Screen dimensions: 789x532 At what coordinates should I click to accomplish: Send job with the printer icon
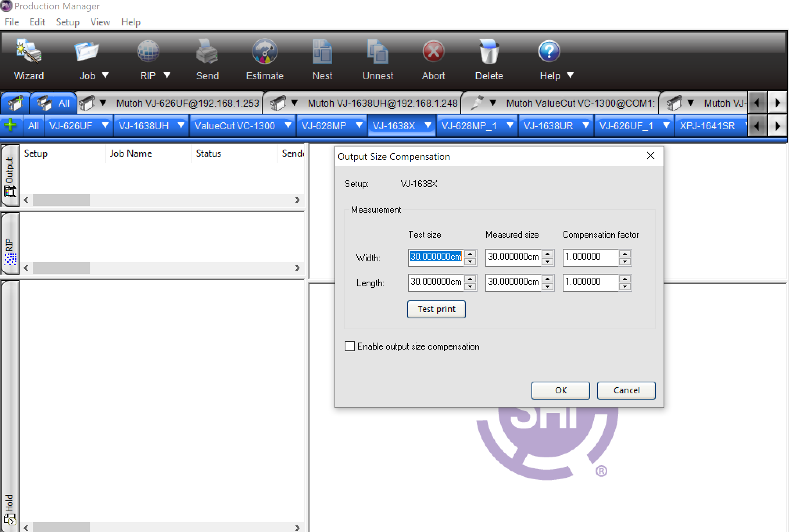pyautogui.click(x=207, y=51)
